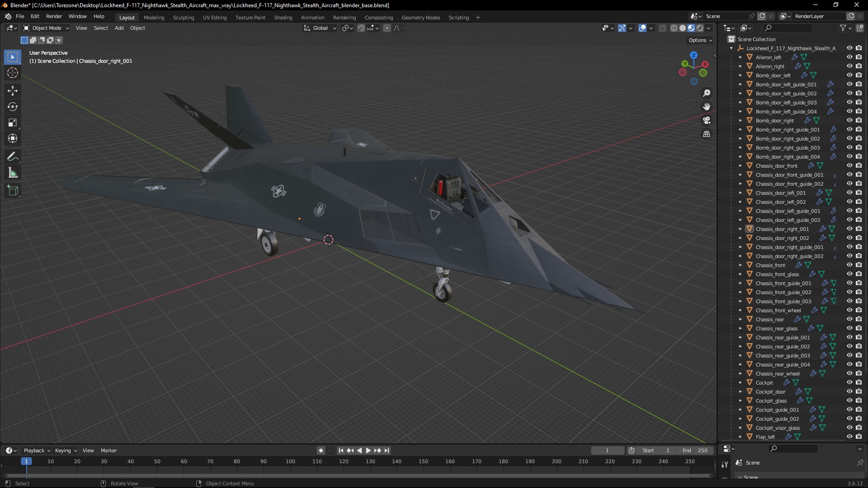
Task: Hide Aileron_left using its eye icon
Action: coord(849,57)
